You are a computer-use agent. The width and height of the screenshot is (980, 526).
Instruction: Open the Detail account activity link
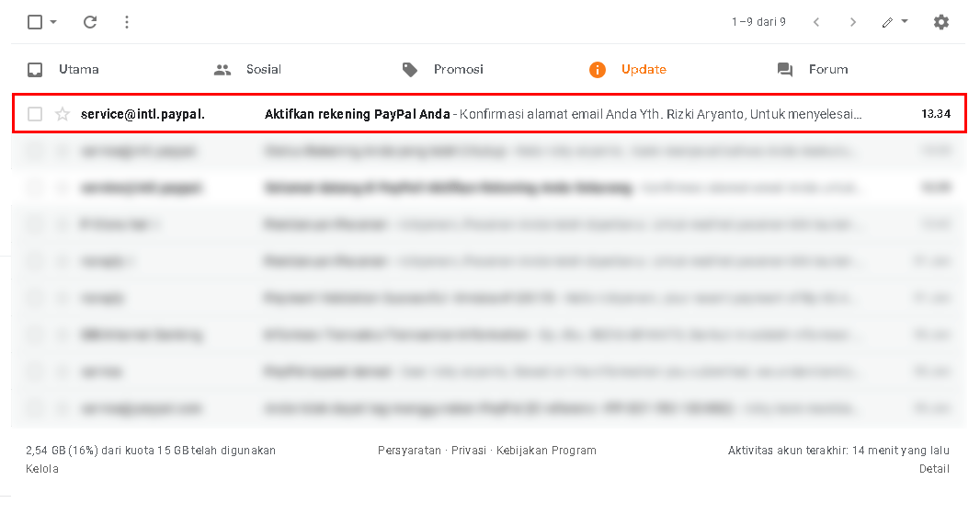click(x=934, y=468)
